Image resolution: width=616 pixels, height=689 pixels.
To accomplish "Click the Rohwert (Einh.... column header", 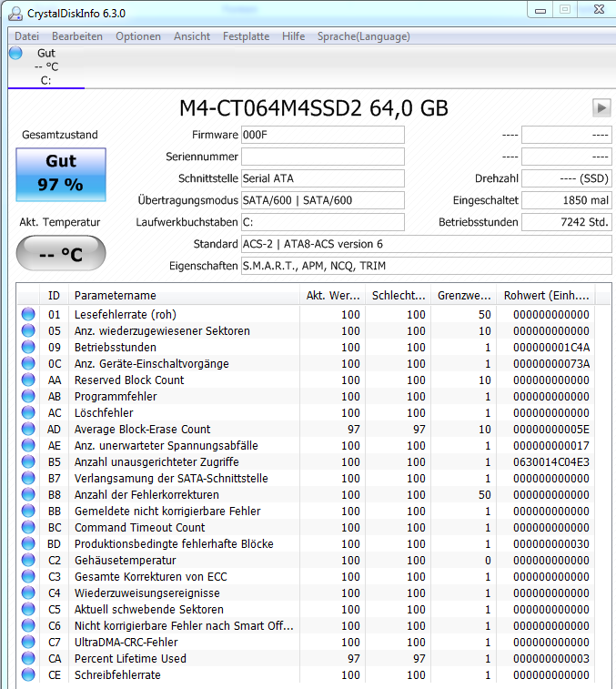I will pos(547,295).
